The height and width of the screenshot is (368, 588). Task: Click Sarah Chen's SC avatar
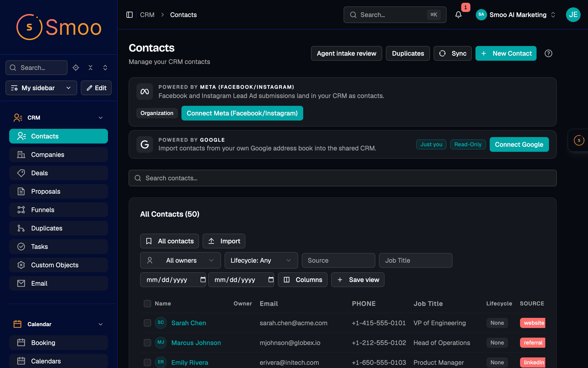click(x=161, y=323)
